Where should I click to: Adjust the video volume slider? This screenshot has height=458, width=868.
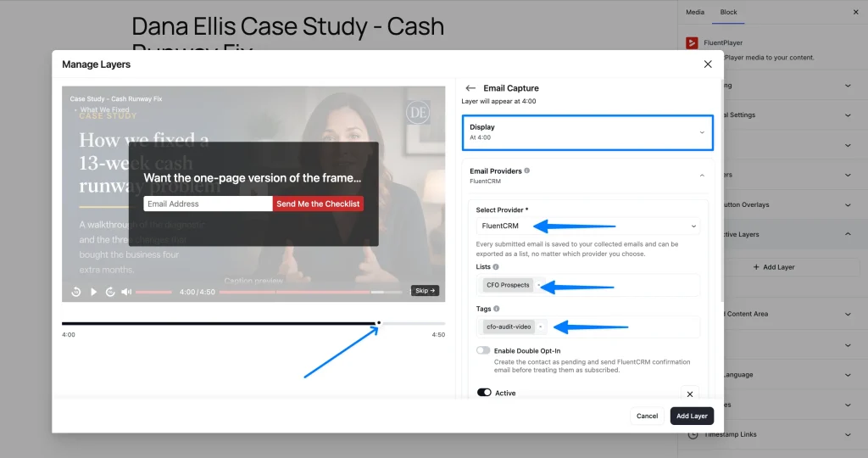(153, 292)
